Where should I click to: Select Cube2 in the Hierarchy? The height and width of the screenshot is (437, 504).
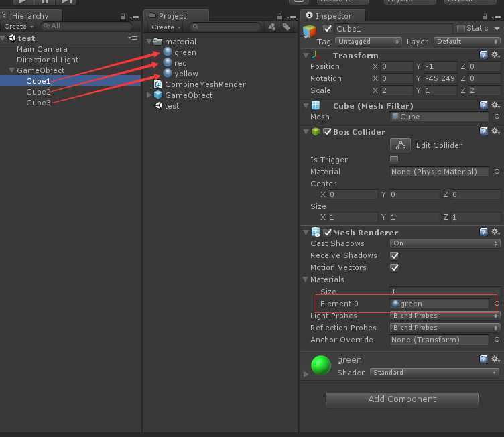click(38, 92)
